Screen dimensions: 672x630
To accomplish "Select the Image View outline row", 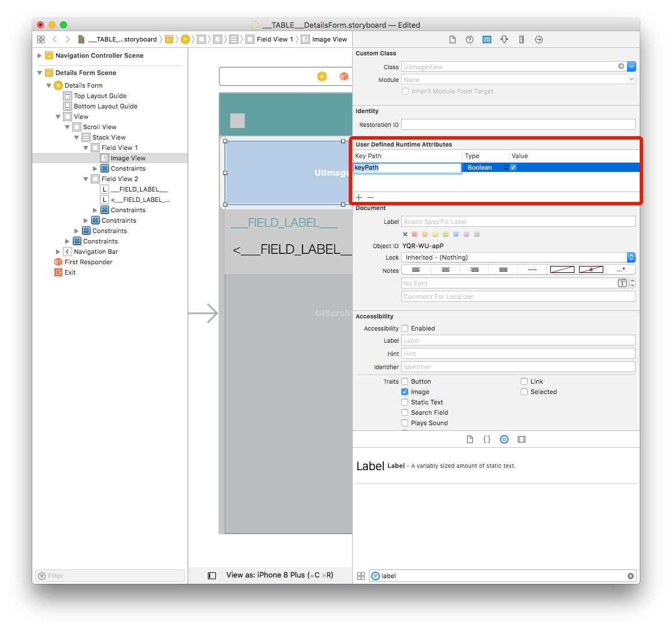I will point(110,158).
